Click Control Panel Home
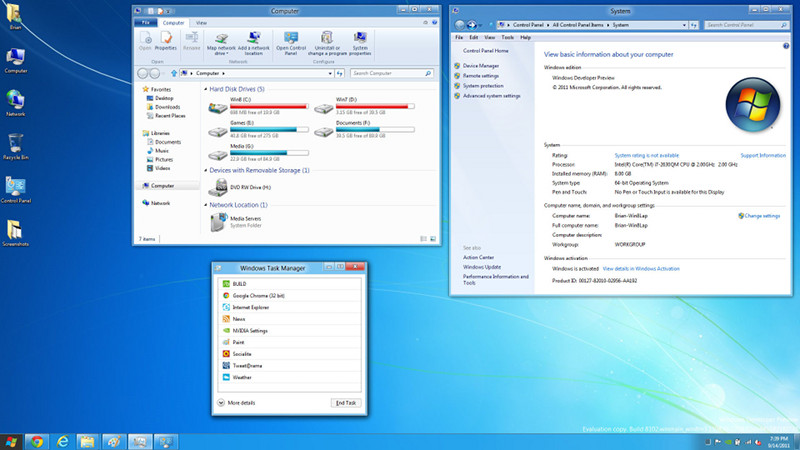 485,51
